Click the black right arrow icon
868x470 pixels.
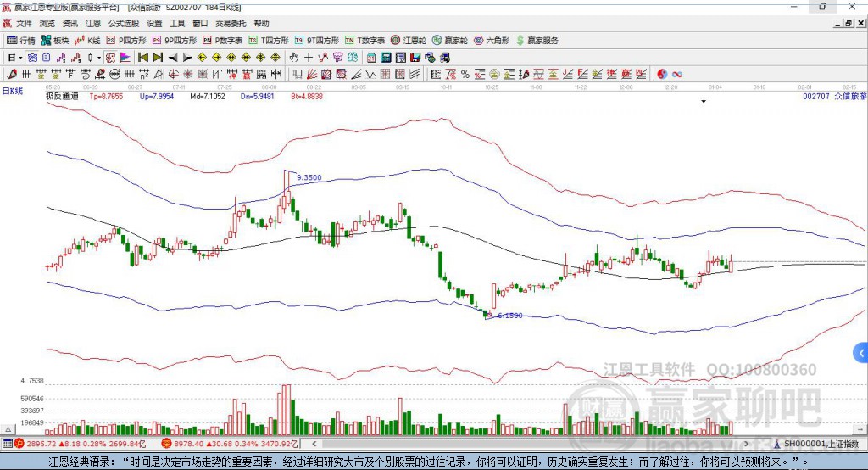(187, 58)
